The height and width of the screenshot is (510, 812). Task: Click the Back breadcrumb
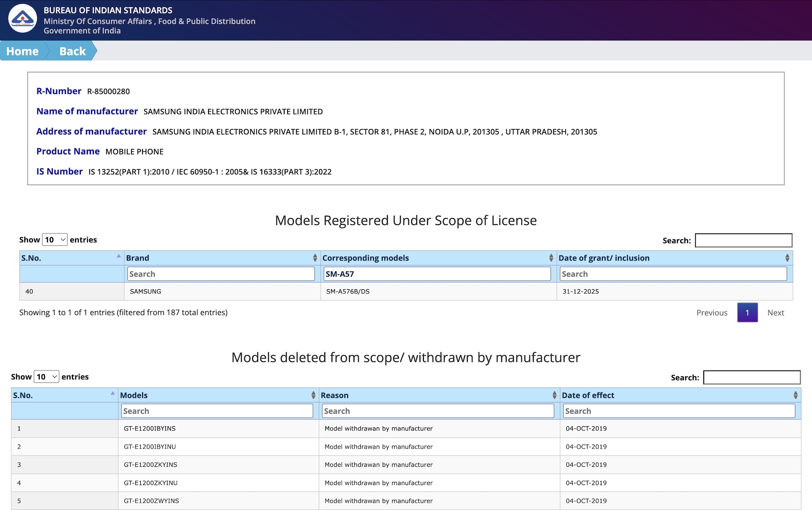pos(72,51)
